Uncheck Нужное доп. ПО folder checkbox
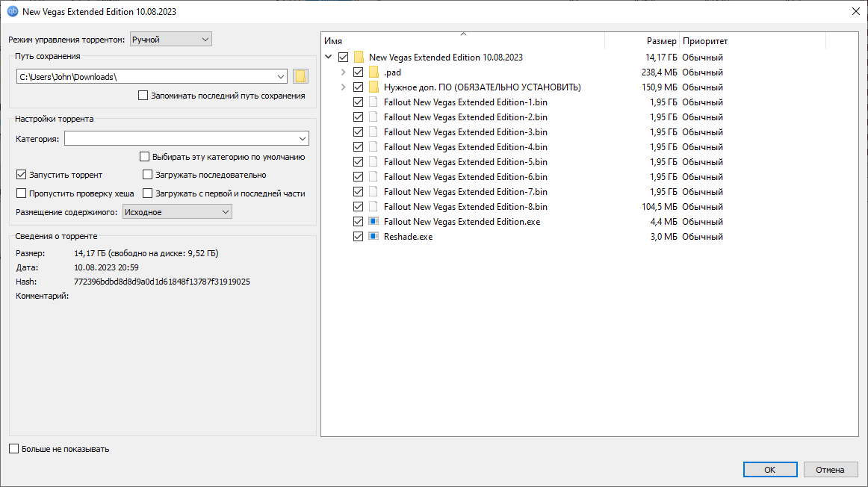Screen dimensions: 868x487 [x=358, y=87]
